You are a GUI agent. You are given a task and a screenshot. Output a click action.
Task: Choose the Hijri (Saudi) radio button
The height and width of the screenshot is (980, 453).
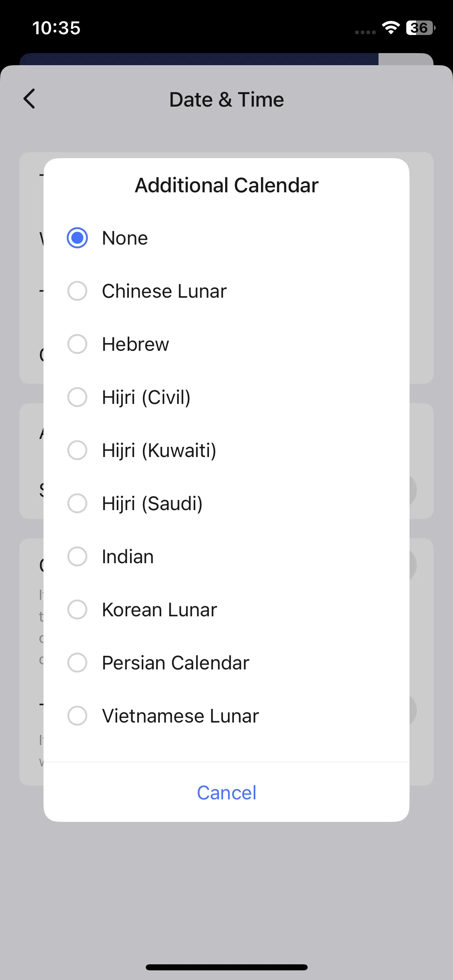point(77,503)
